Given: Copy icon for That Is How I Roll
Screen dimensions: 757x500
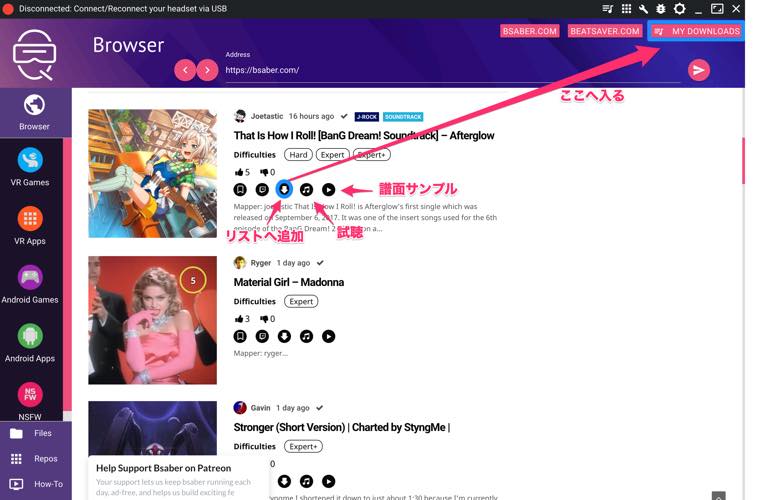Looking at the screenshot, I should point(262,190).
